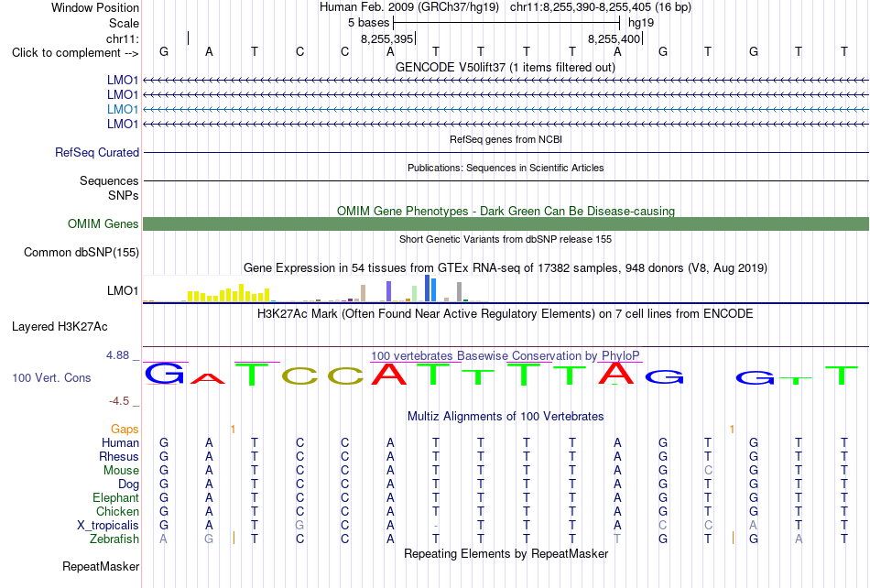Click the Common dbSNP(155) label

(81, 253)
